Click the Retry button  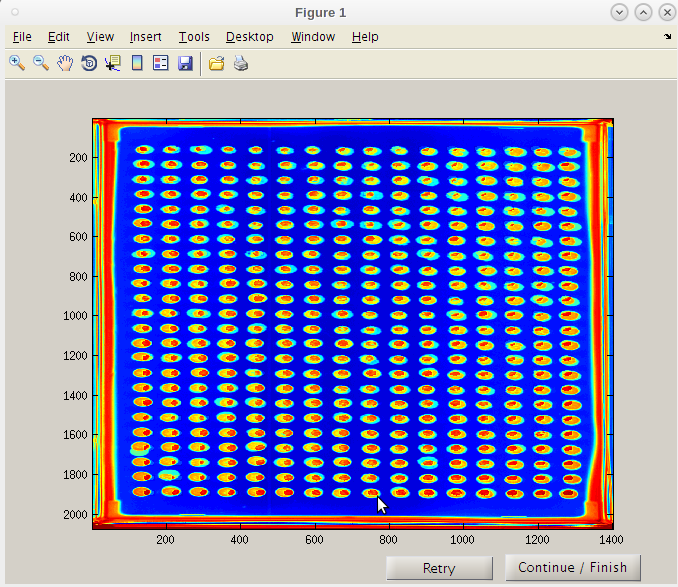point(439,568)
